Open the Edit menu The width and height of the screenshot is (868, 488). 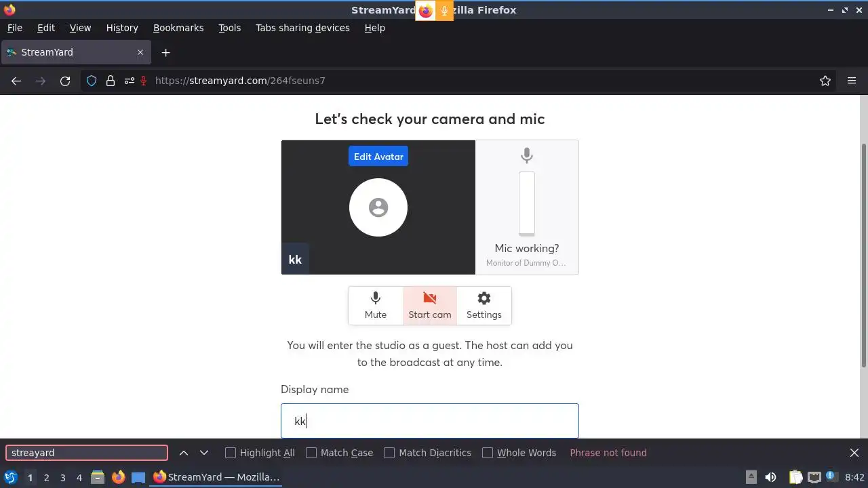46,28
